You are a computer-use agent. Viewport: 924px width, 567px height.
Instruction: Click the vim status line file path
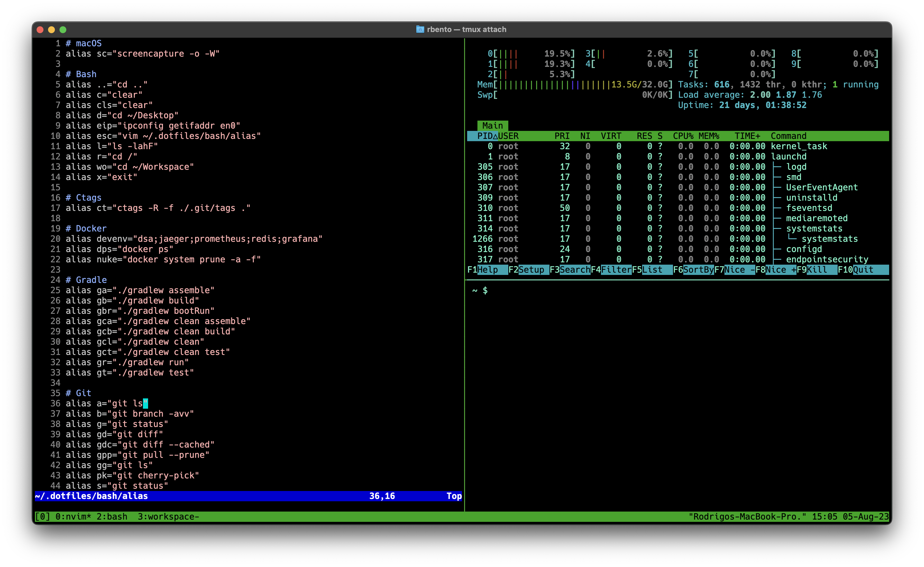tap(91, 496)
